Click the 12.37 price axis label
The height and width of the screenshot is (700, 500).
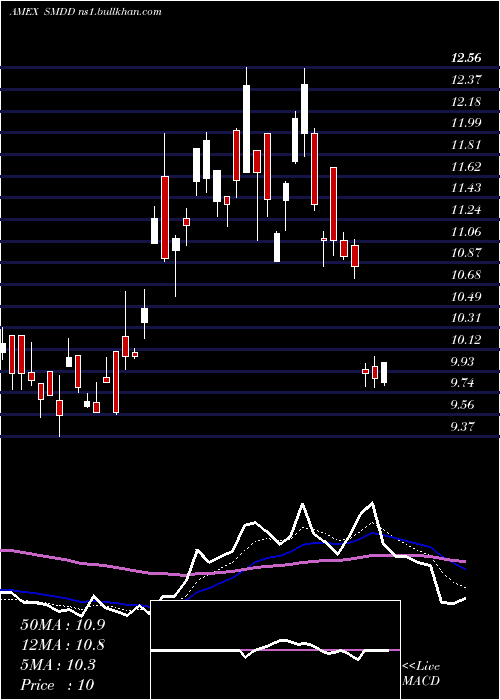pos(466,79)
